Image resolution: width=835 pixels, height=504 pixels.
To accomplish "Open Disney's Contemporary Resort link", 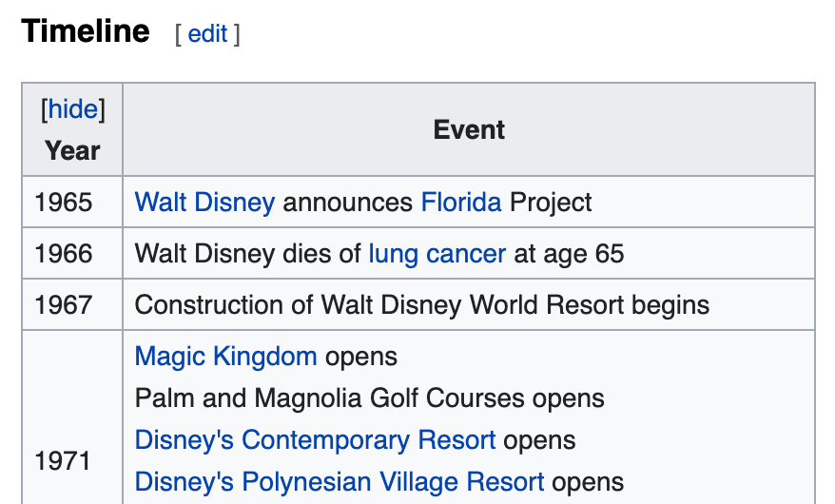I will tap(315, 440).
